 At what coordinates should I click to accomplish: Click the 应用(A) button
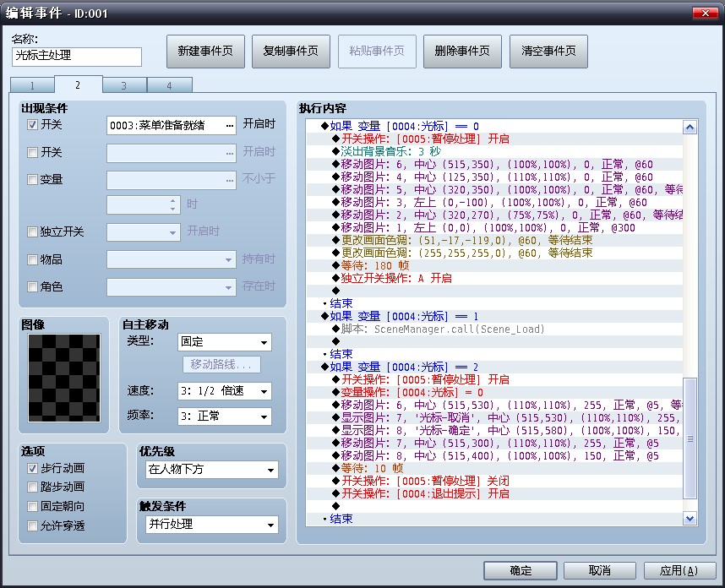point(679,571)
